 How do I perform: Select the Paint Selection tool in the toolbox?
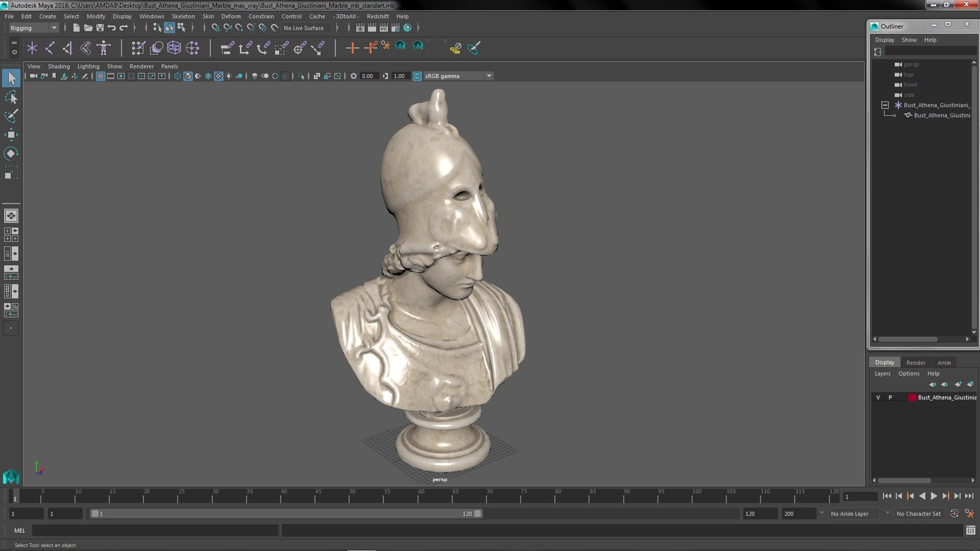[x=11, y=116]
